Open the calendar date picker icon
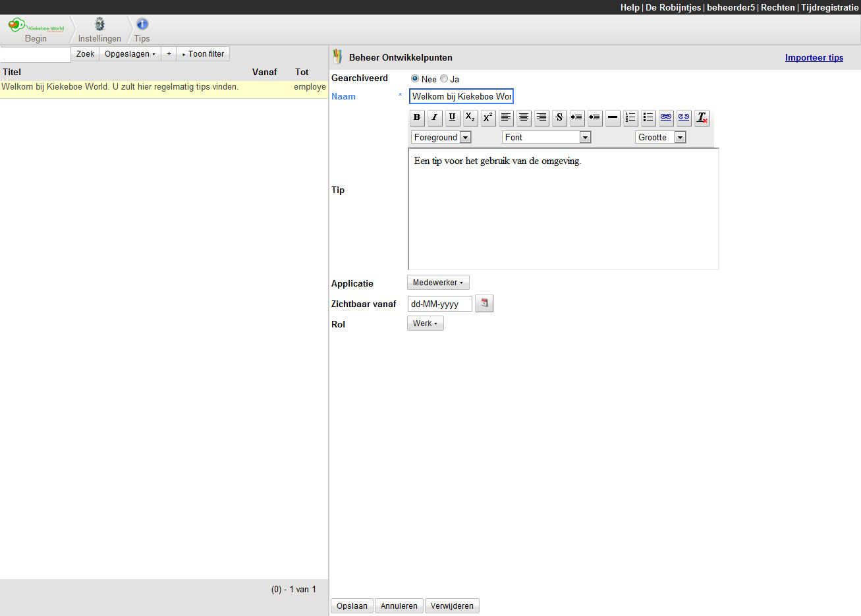 pyautogui.click(x=484, y=303)
